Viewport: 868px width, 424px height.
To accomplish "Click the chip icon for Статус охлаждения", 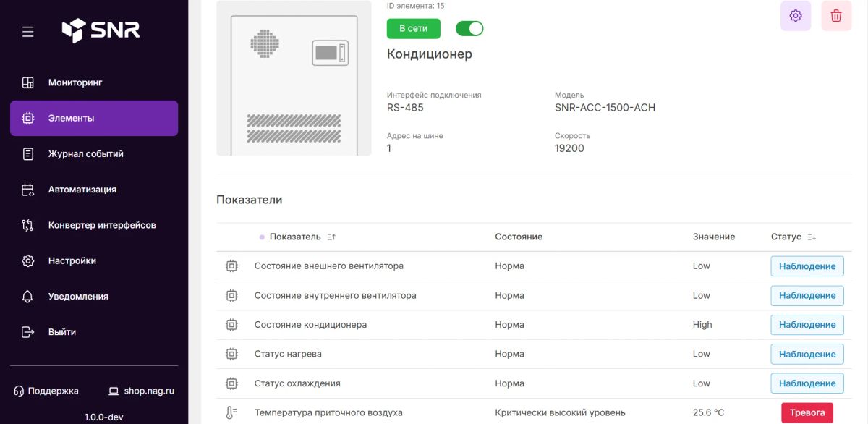I will [231, 383].
